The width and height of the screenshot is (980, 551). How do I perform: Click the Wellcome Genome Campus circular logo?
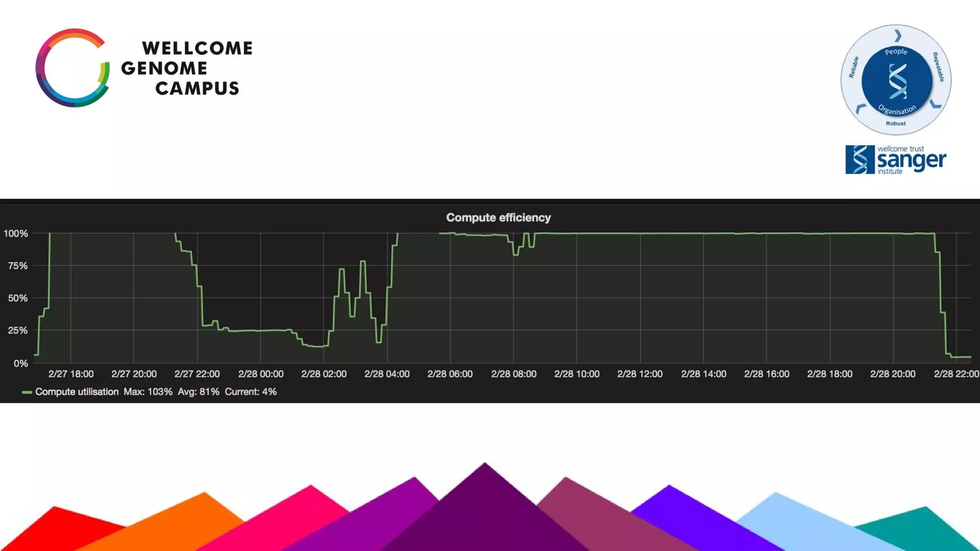point(73,68)
